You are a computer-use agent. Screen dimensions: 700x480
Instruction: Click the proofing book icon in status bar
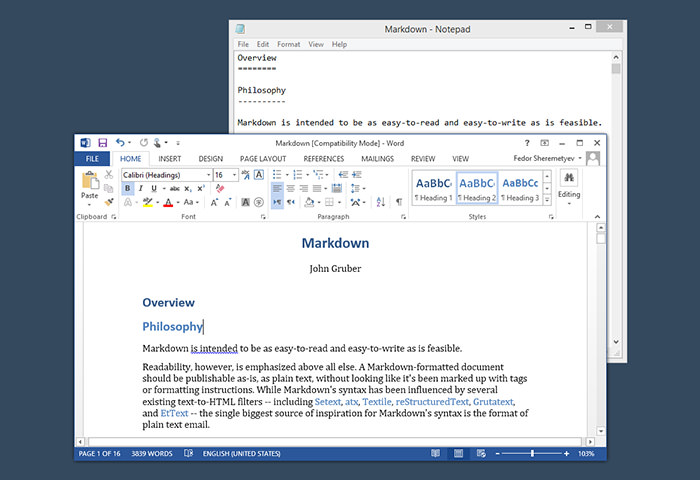[x=188, y=453]
